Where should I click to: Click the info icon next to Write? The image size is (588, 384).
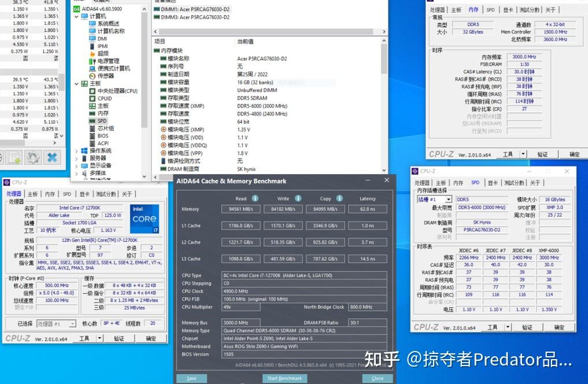pyautogui.click(x=298, y=198)
